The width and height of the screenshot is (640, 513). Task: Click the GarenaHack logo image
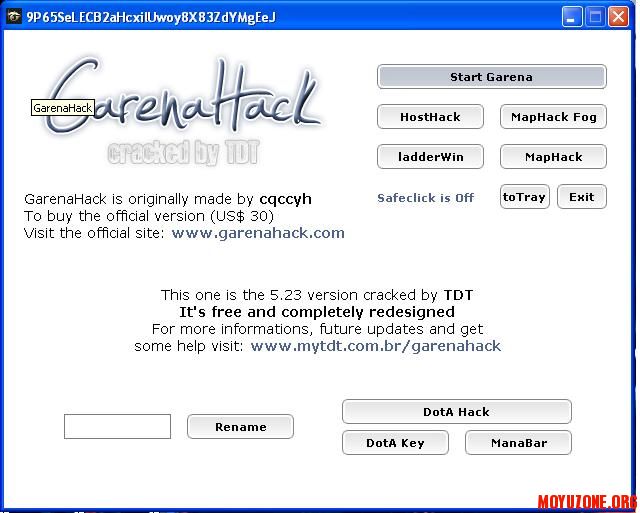(184, 96)
